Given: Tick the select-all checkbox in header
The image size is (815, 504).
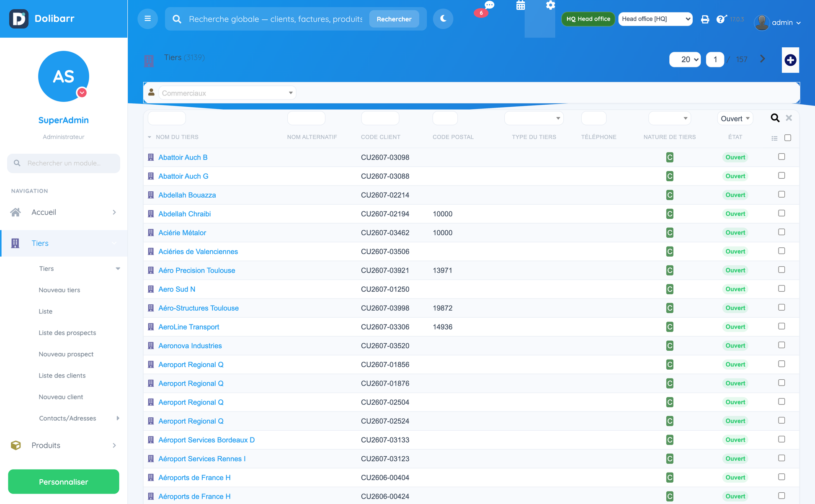Looking at the screenshot, I should [787, 138].
